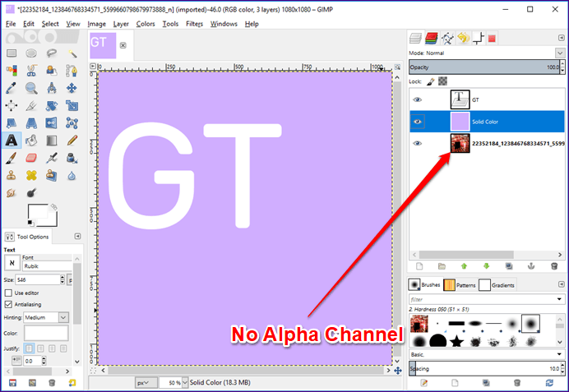Open the Basic brush tag dropdown
Viewport: 569px width, 392px height.
tap(559, 354)
